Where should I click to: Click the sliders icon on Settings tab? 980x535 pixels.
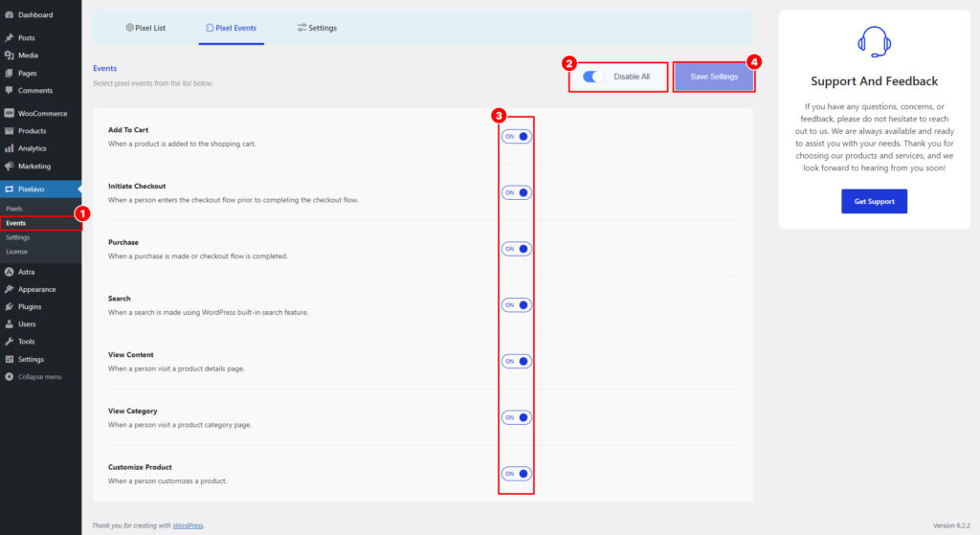click(301, 28)
